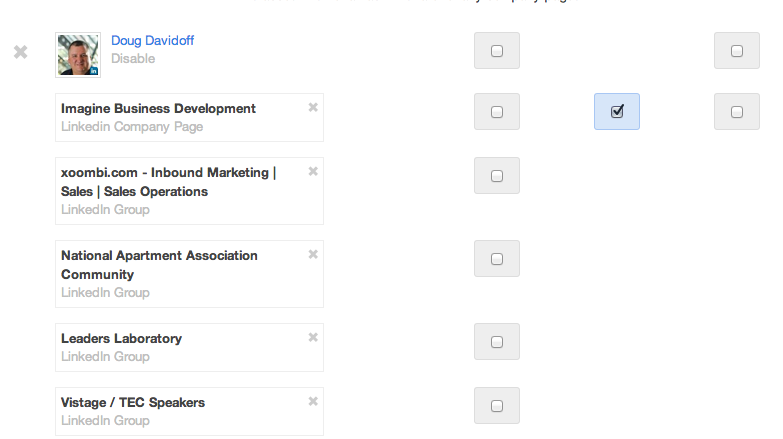The width and height of the screenshot is (783, 439).
Task: Select Leaders Laboratory title text
Action: pos(121,339)
